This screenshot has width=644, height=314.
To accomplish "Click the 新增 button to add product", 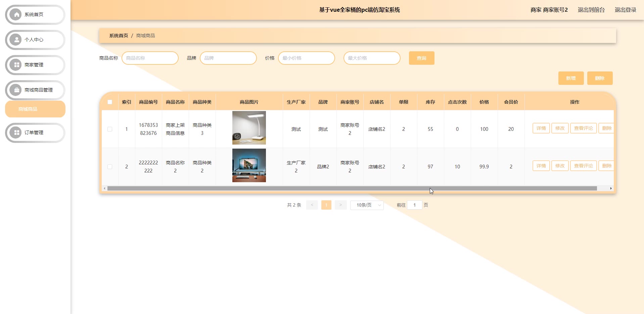I will pos(571,78).
